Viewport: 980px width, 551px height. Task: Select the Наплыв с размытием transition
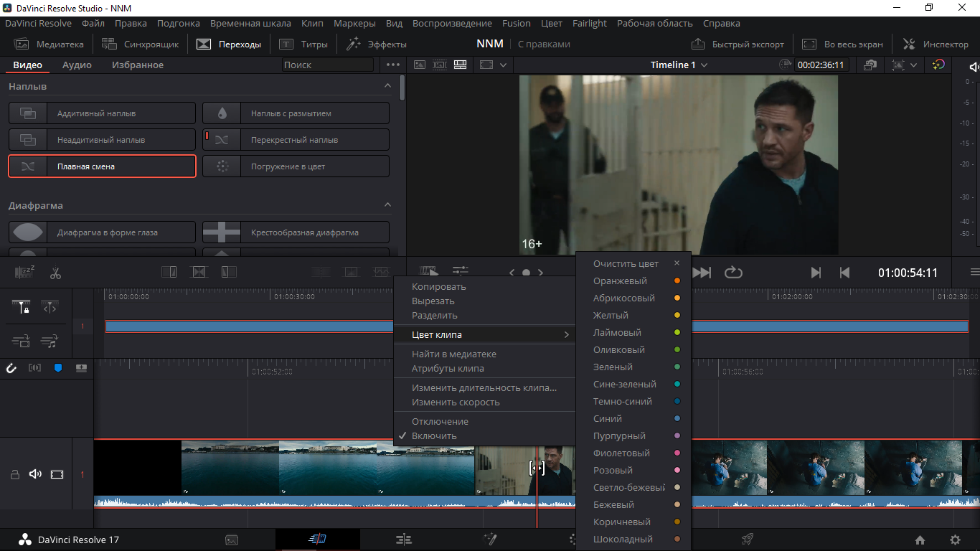(x=296, y=113)
